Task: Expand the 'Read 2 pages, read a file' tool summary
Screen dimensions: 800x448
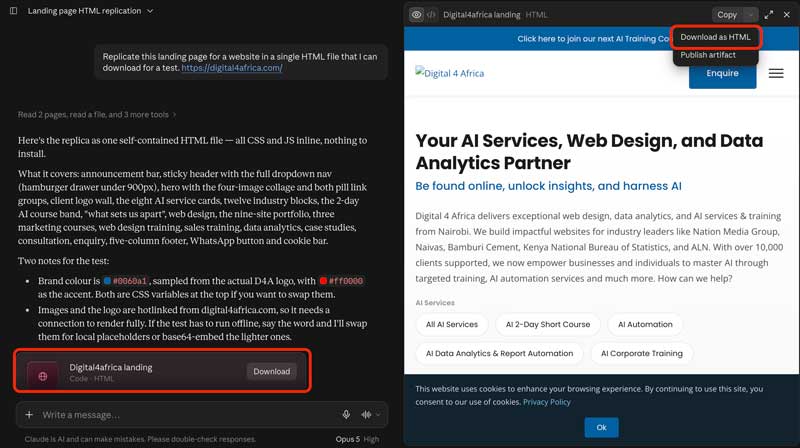Action: (x=97, y=115)
